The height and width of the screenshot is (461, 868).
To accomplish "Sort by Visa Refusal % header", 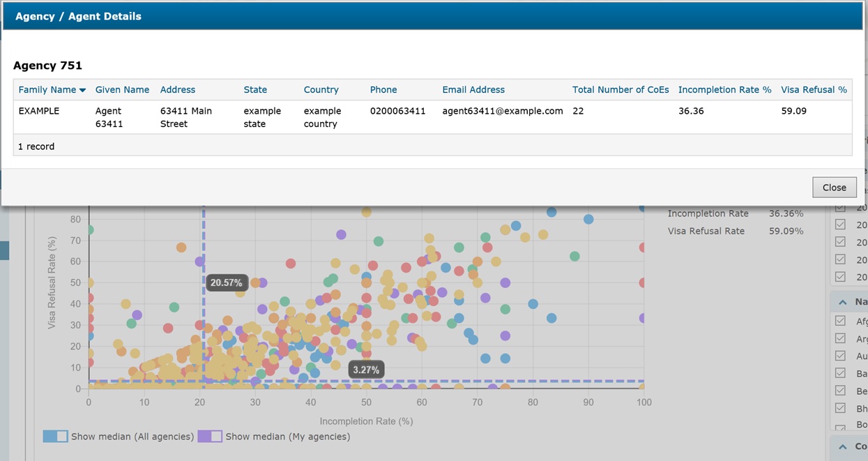I will [814, 89].
